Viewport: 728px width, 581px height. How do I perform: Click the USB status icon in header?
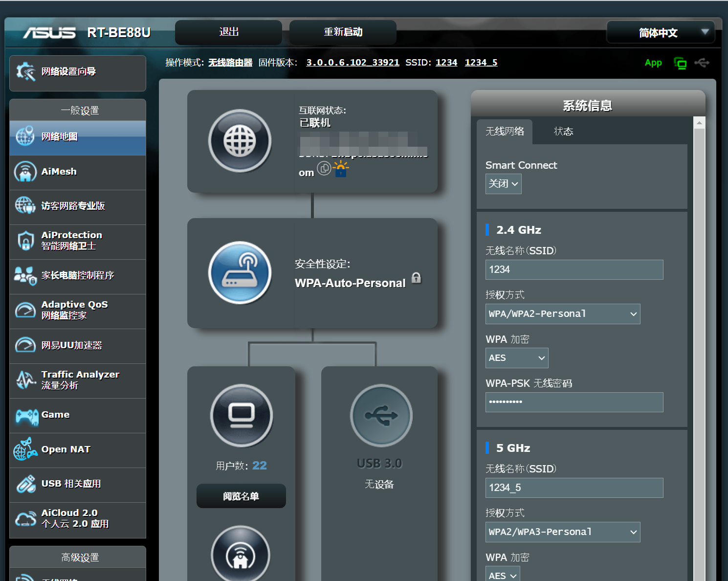[x=702, y=63]
